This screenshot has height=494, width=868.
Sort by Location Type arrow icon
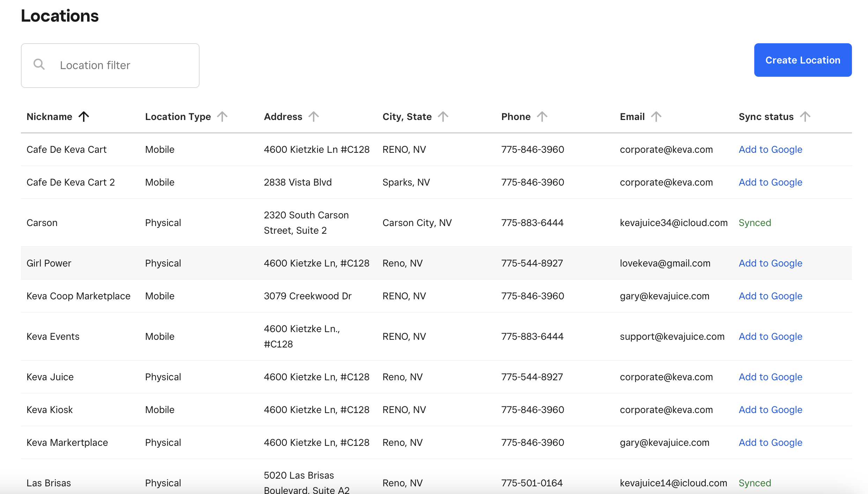tap(222, 117)
